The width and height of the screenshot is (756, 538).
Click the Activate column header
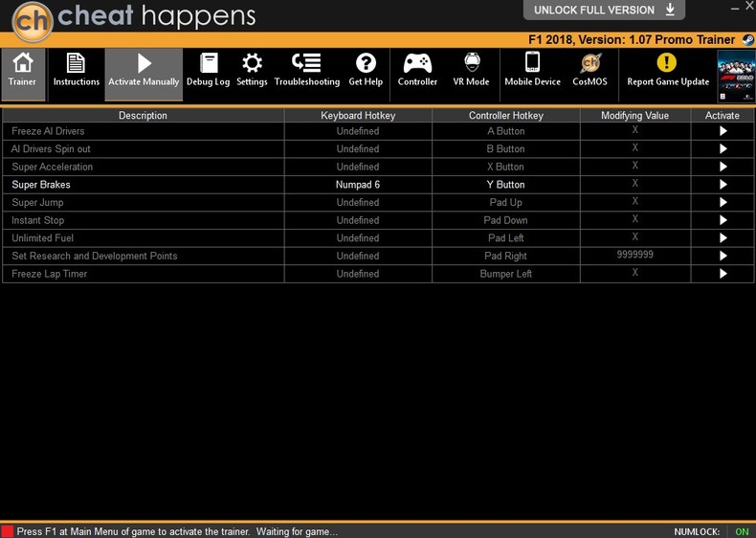[x=723, y=115]
